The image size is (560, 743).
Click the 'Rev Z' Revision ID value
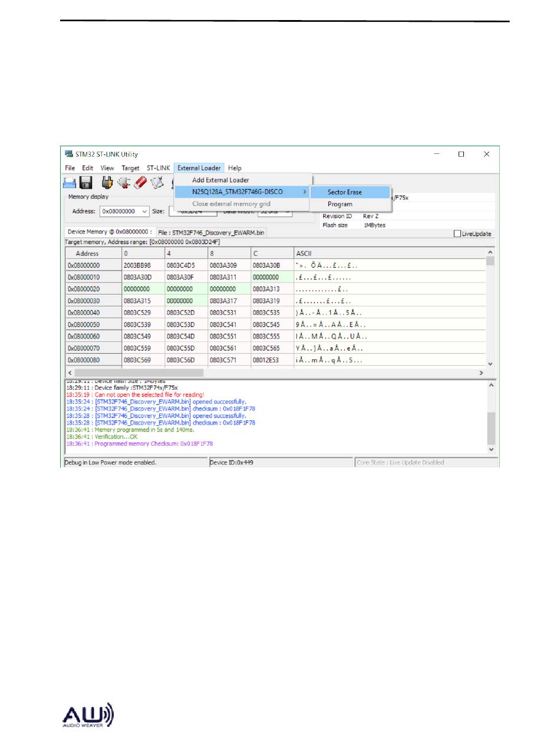pyautogui.click(x=371, y=216)
